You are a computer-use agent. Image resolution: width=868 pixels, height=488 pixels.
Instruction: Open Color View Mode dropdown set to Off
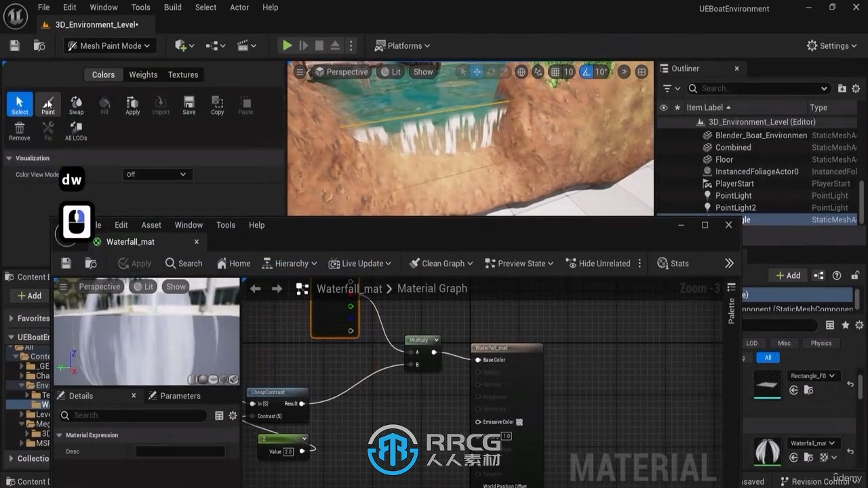tap(156, 174)
